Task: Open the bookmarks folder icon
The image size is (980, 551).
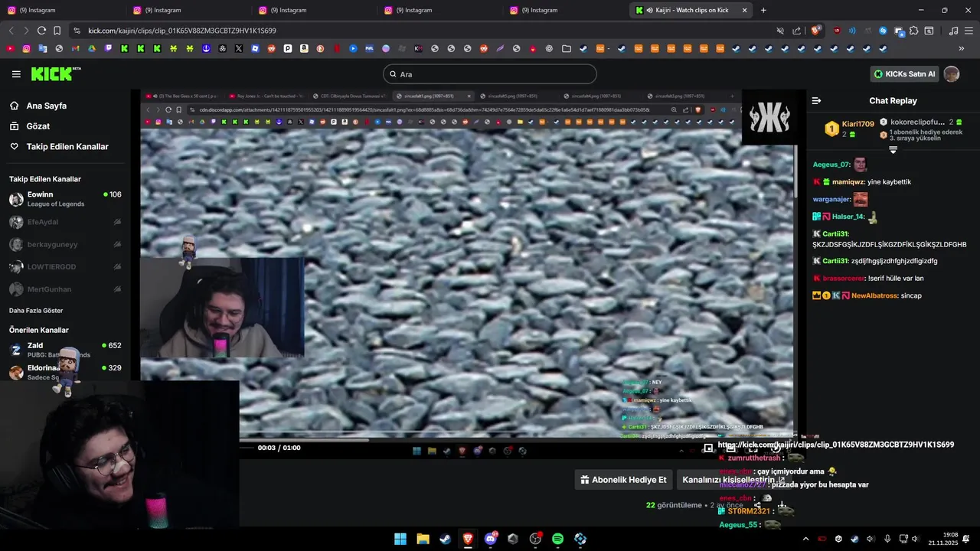Action: [x=566, y=48]
